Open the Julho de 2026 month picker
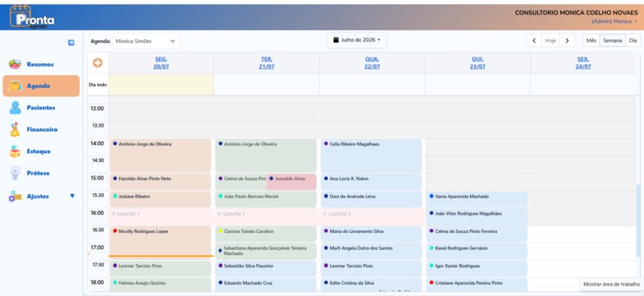Viewport: 644px width, 296px height. [x=357, y=40]
